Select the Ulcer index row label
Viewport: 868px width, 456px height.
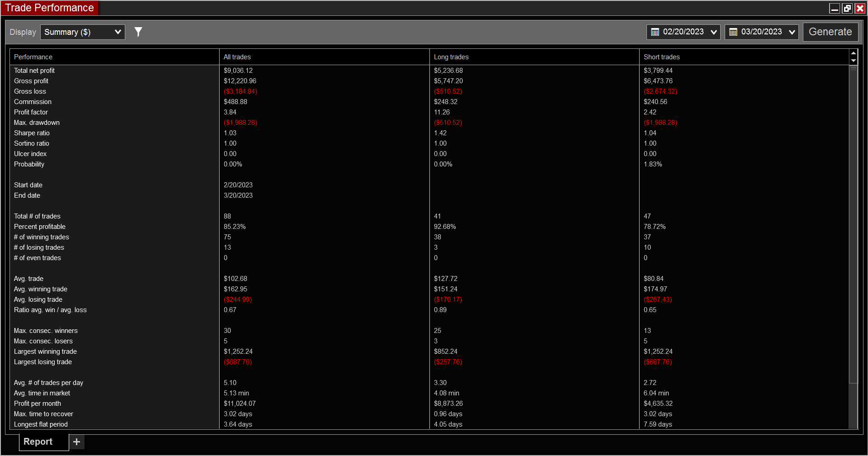coord(30,154)
